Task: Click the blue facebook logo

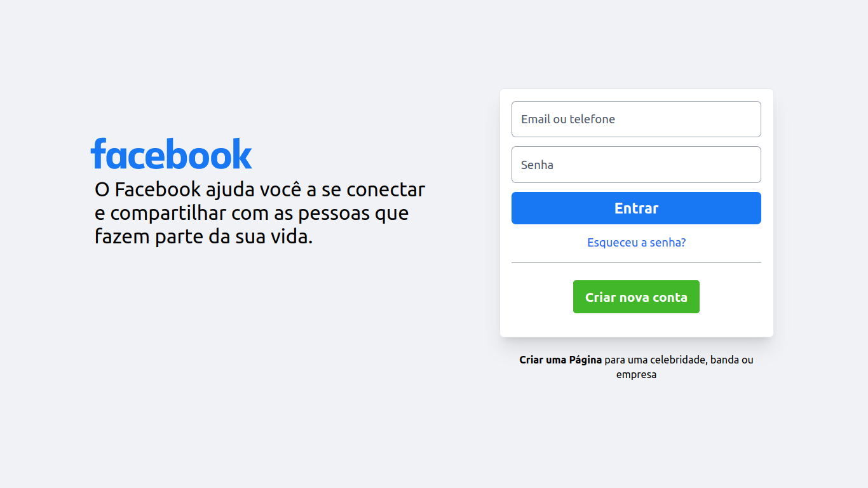Action: click(172, 153)
